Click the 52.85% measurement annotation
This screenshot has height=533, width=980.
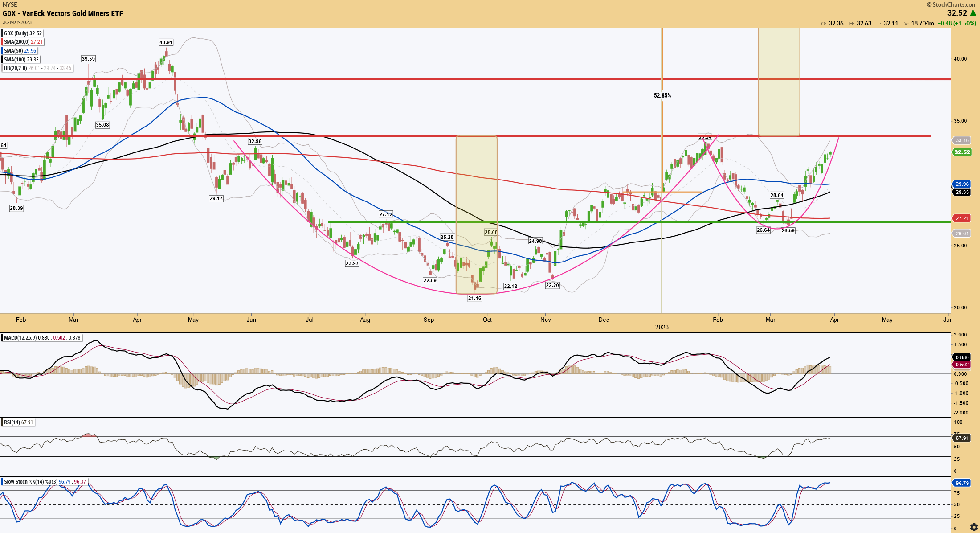tap(662, 95)
